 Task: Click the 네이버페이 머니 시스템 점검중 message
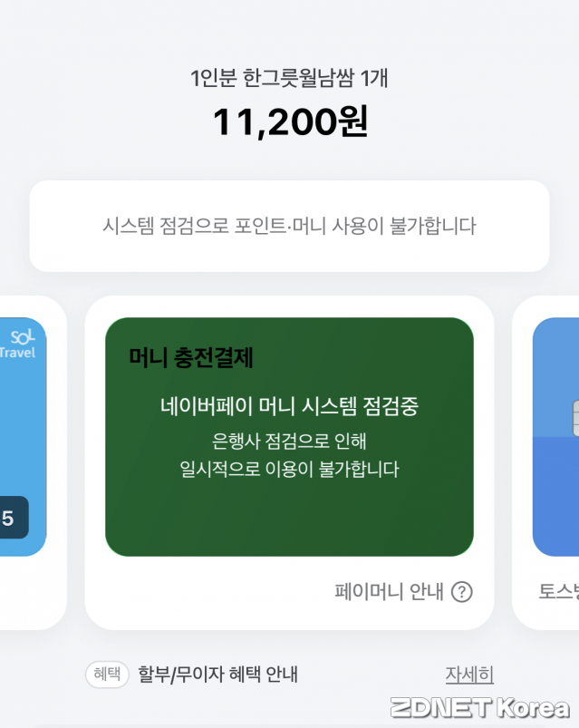[x=289, y=406]
